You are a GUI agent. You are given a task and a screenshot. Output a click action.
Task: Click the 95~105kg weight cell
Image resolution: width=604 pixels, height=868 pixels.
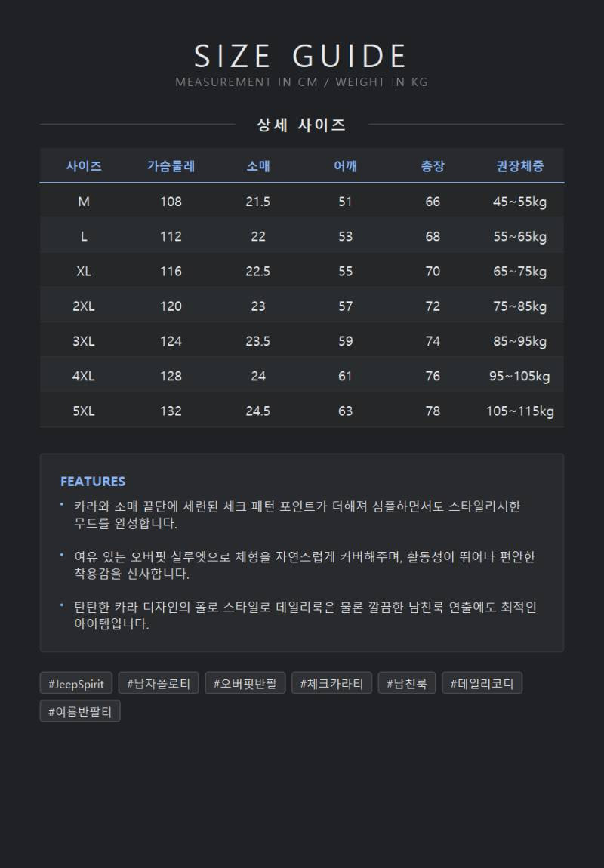520,376
